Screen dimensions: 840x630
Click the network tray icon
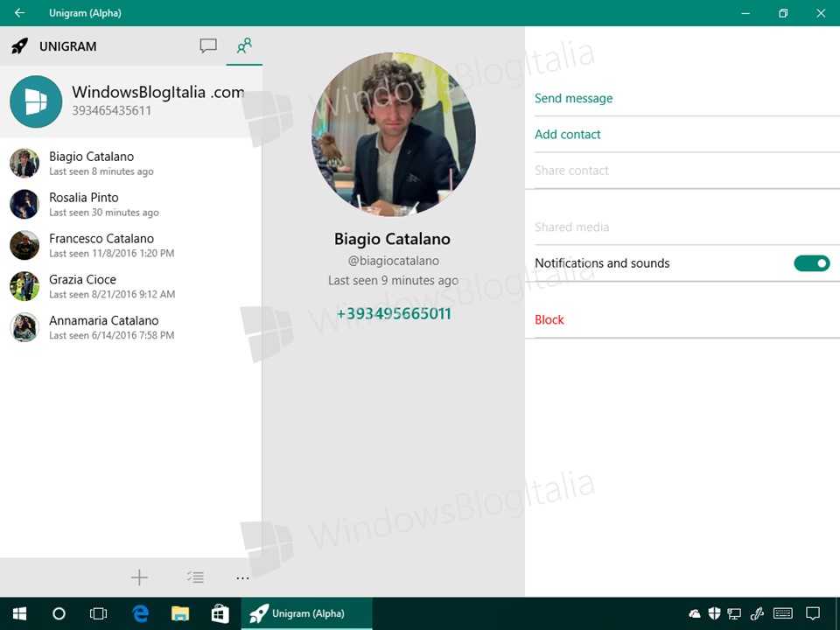[x=734, y=613]
